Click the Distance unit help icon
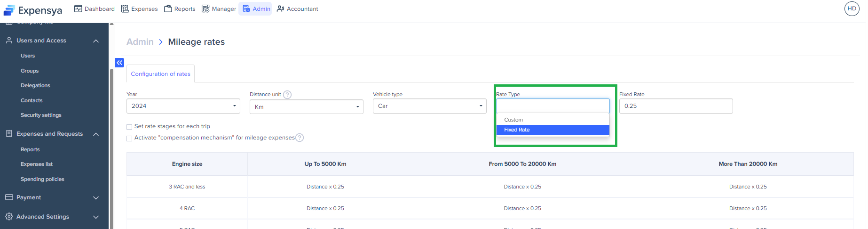This screenshot has height=229, width=868. point(287,95)
